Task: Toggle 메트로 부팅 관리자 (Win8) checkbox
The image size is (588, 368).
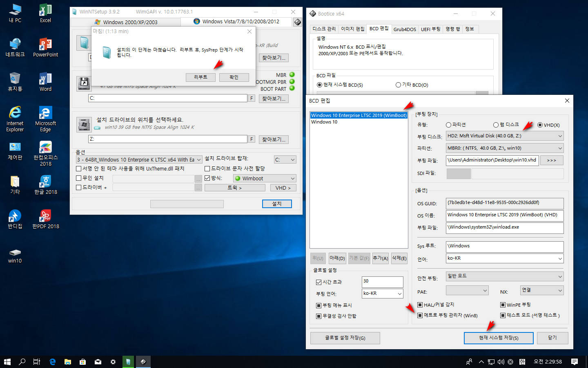Action: (447, 315)
